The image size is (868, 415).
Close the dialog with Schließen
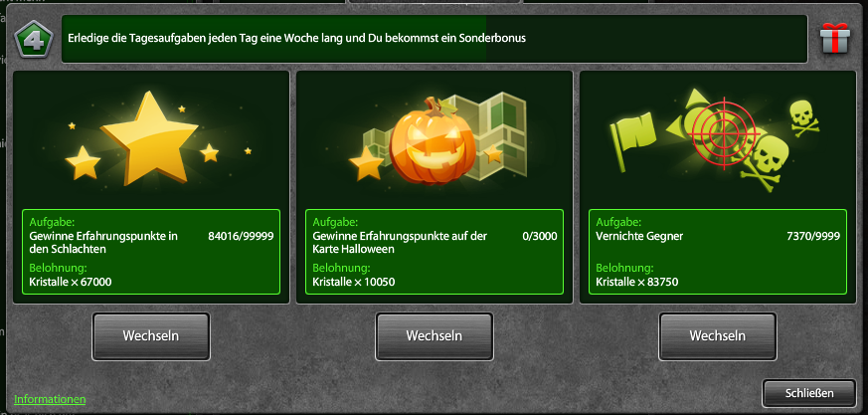809,393
